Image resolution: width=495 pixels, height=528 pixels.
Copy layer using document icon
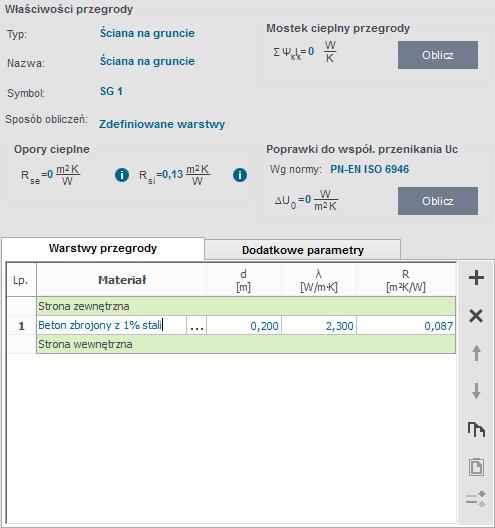coord(476,467)
